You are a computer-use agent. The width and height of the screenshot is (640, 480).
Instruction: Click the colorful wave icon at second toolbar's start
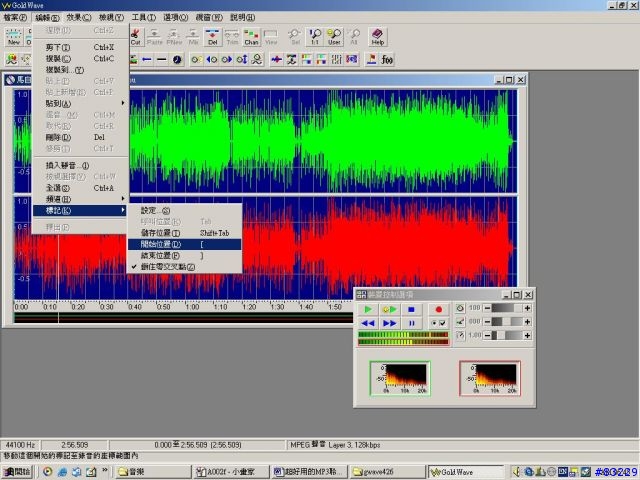click(x=11, y=60)
